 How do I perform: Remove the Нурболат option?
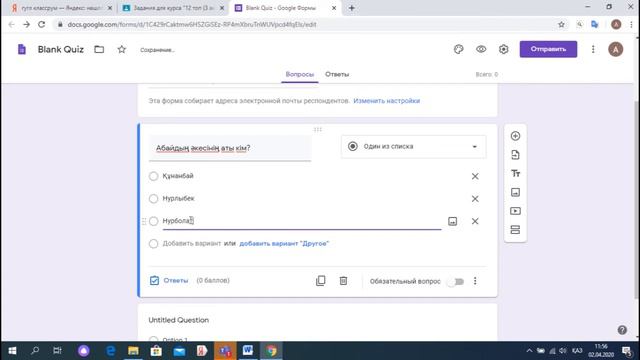(475, 221)
